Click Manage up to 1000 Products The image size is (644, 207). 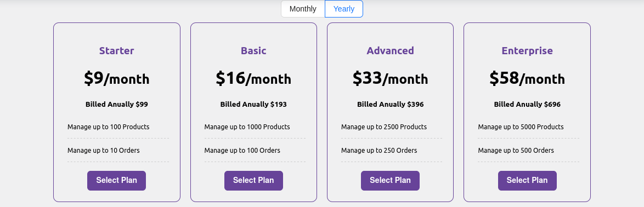(247, 127)
